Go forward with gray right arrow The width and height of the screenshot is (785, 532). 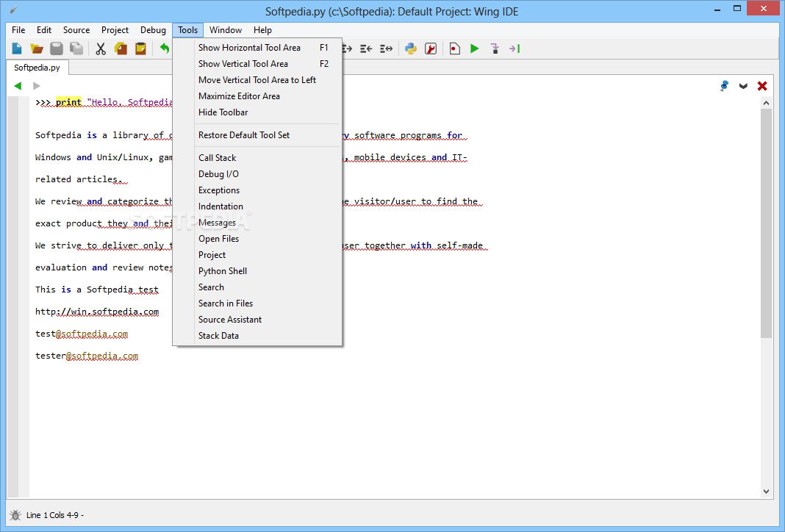click(x=37, y=85)
